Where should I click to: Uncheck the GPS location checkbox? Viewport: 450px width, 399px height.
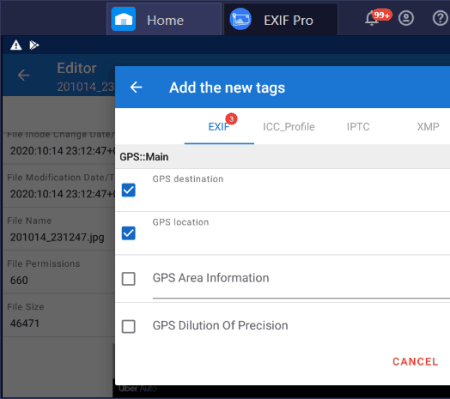pyautogui.click(x=129, y=233)
